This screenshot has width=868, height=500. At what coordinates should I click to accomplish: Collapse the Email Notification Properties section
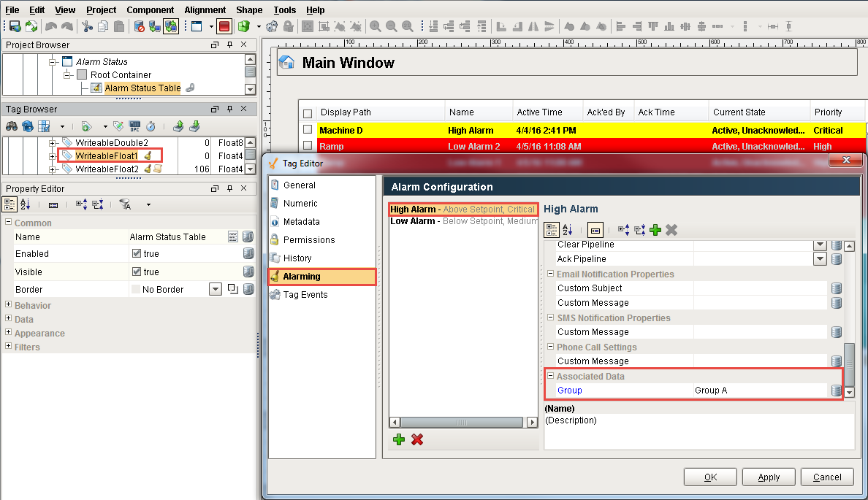coord(551,273)
